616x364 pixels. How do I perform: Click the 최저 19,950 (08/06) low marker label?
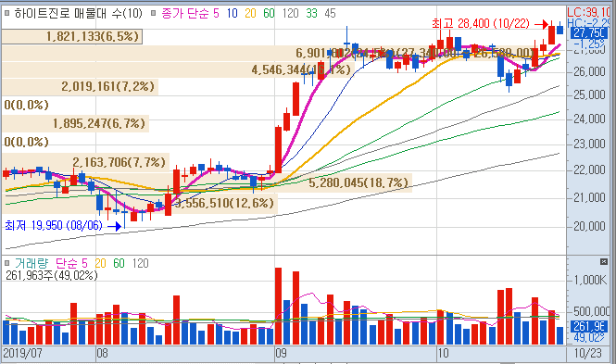(54, 226)
